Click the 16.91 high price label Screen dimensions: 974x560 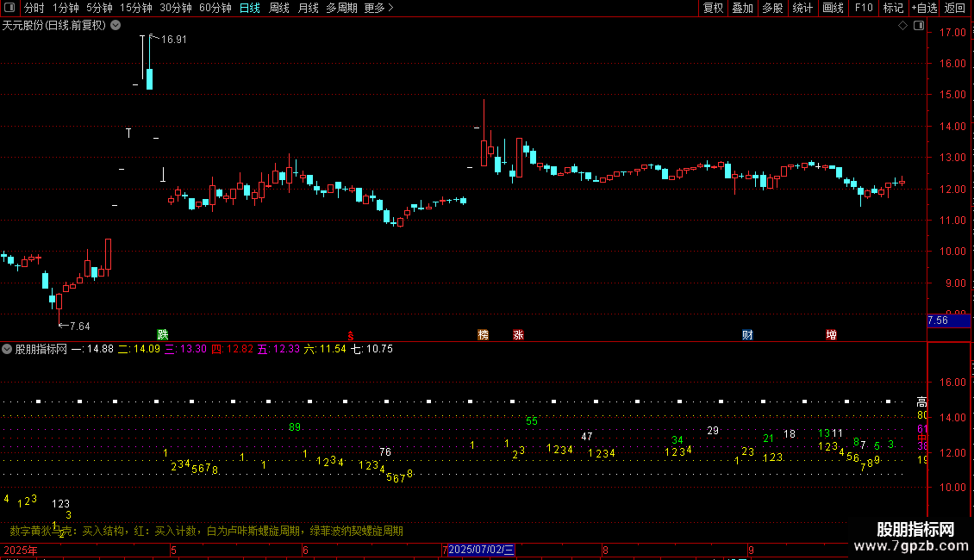click(x=173, y=39)
